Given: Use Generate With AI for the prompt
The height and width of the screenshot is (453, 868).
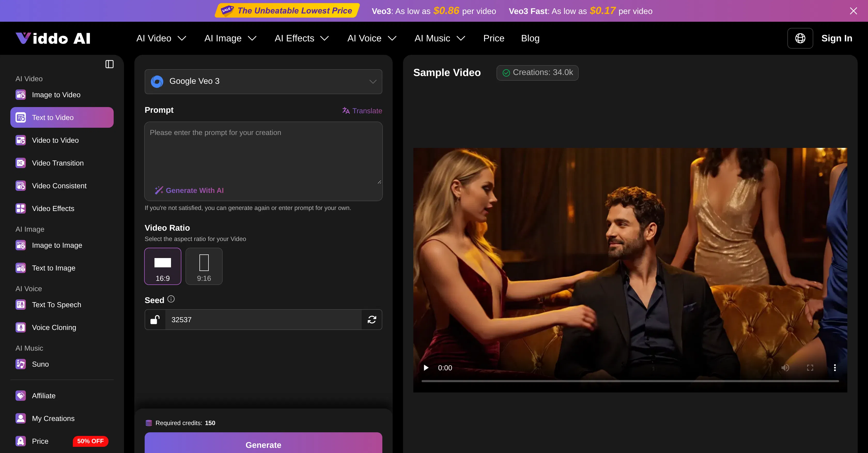Looking at the screenshot, I should 189,190.
